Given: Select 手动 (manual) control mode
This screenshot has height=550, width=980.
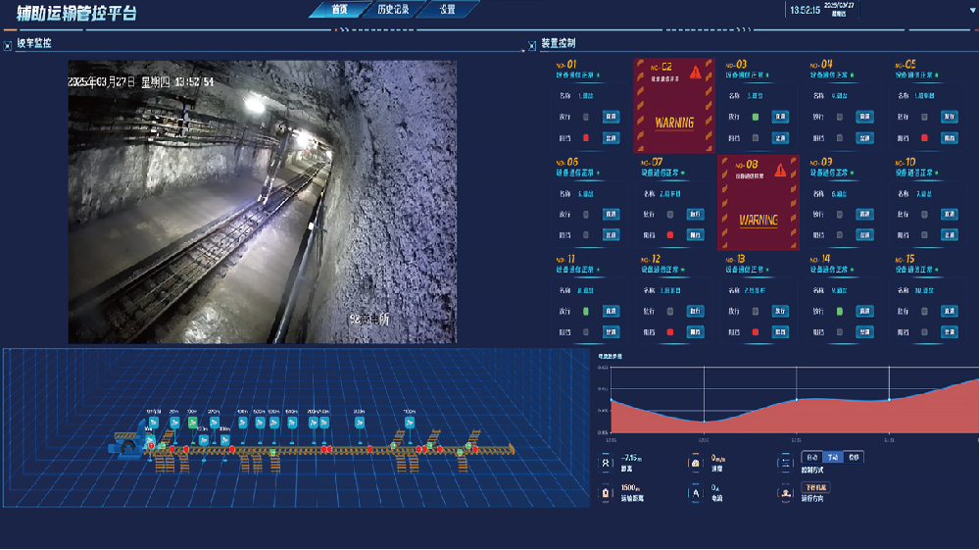Looking at the screenshot, I should pos(832,458).
